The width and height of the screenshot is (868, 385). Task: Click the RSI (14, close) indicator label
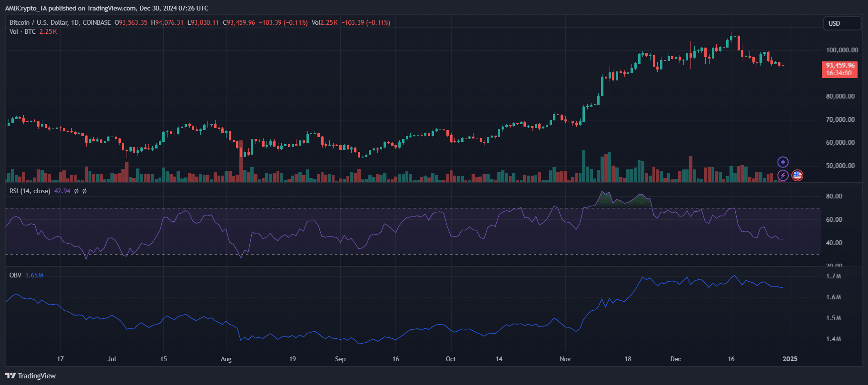30,191
